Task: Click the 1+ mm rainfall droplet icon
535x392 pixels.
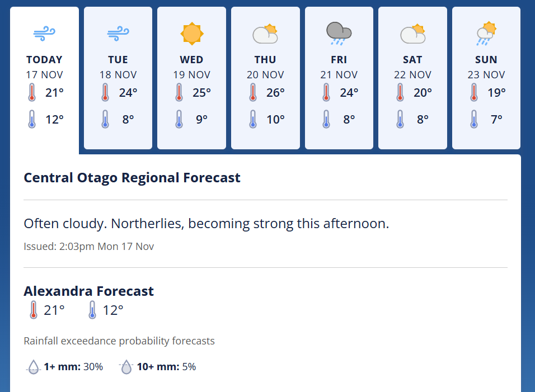Action: [x=34, y=367]
